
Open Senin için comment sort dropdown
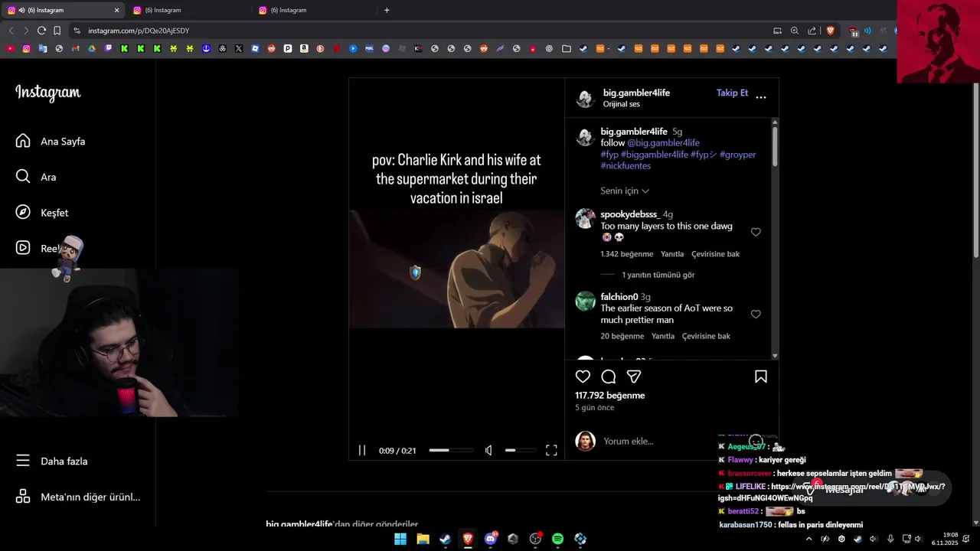point(625,191)
